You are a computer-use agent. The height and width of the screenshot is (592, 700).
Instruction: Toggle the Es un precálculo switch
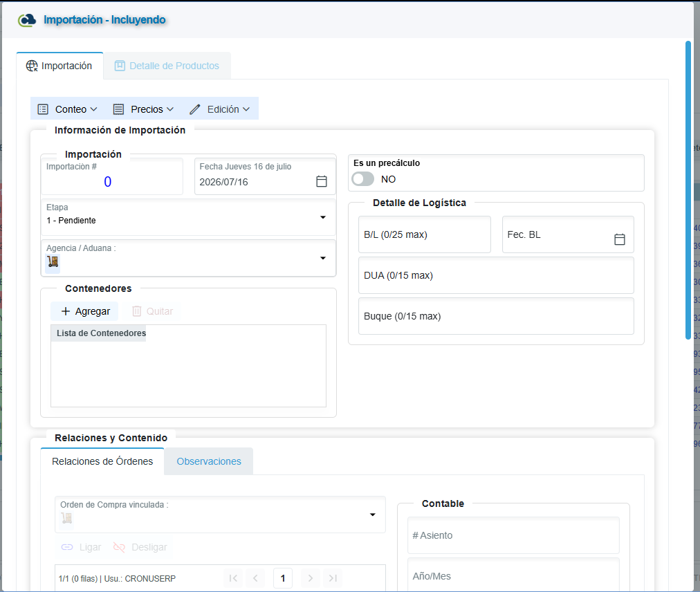[363, 179]
